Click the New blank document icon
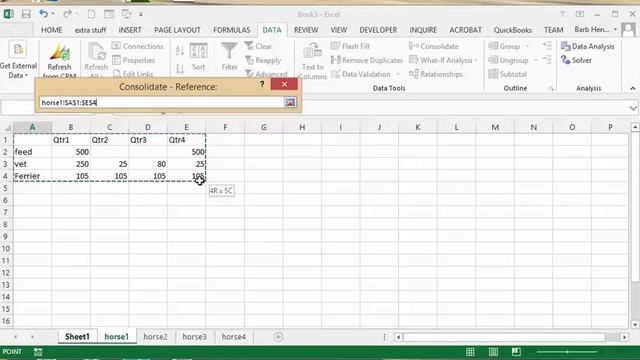 click(91, 14)
